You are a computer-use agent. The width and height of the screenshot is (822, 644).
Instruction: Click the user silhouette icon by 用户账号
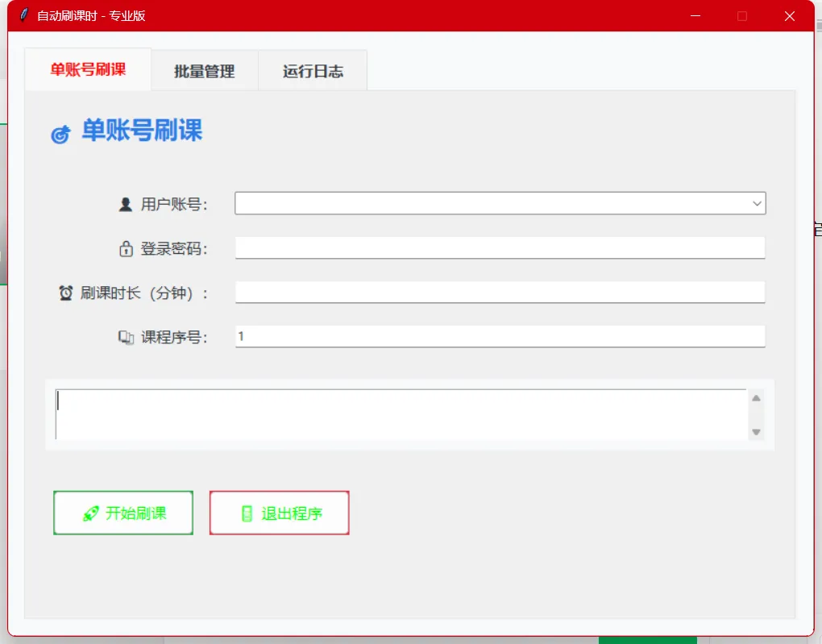125,204
